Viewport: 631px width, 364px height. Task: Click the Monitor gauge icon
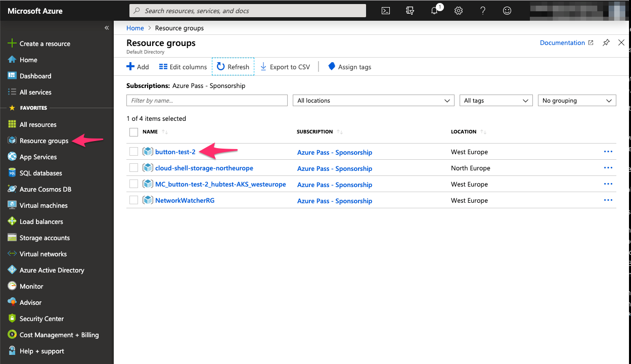12,286
